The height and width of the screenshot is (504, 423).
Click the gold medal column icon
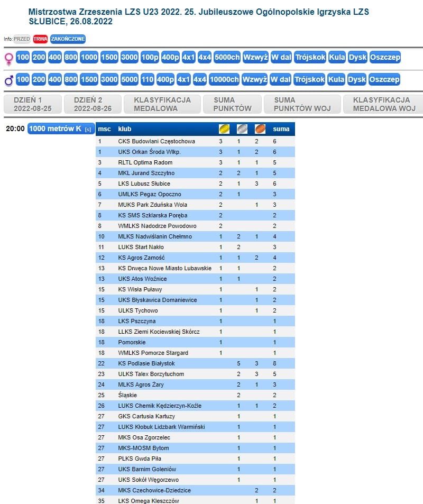click(224, 129)
